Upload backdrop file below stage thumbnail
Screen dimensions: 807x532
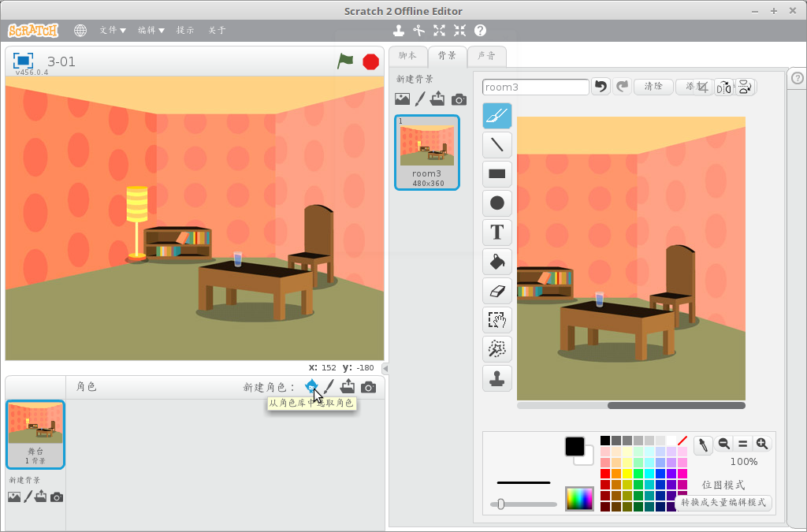pyautogui.click(x=41, y=497)
